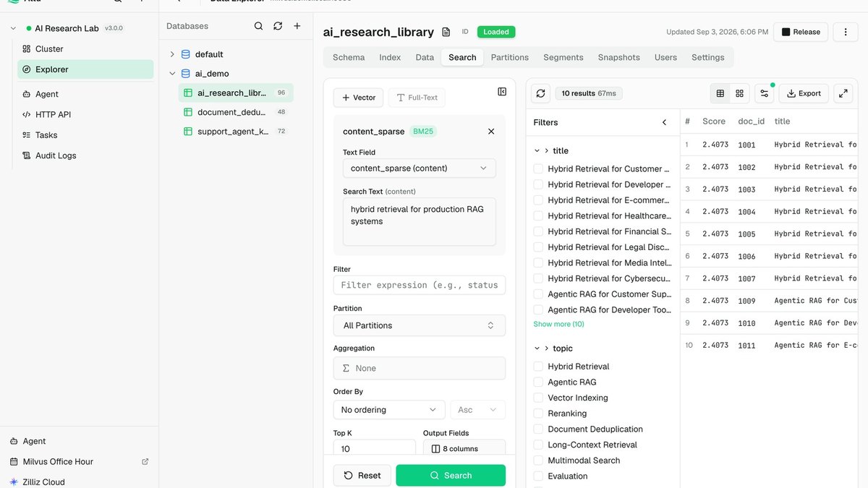This screenshot has height=488, width=868.
Task: Reset the search form
Action: click(362, 475)
